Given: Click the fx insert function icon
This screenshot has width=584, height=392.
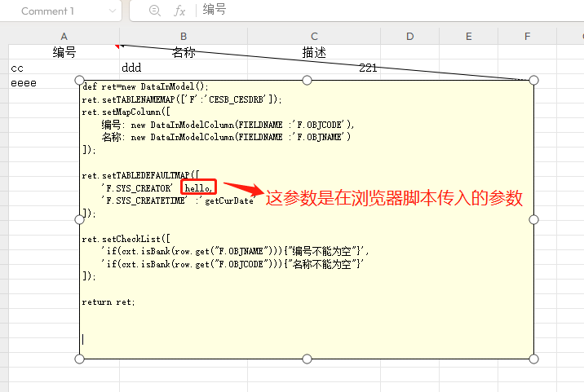Looking at the screenshot, I should [x=179, y=11].
